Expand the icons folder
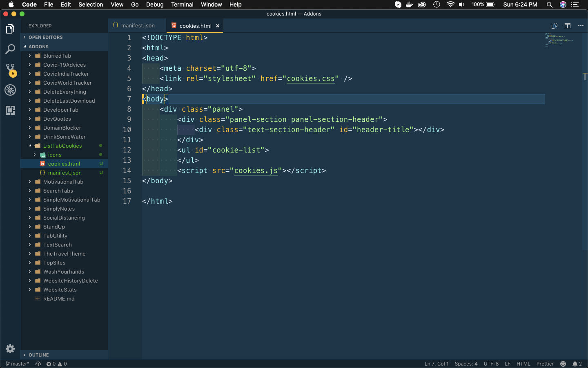The height and width of the screenshot is (368, 588). click(x=64, y=155)
